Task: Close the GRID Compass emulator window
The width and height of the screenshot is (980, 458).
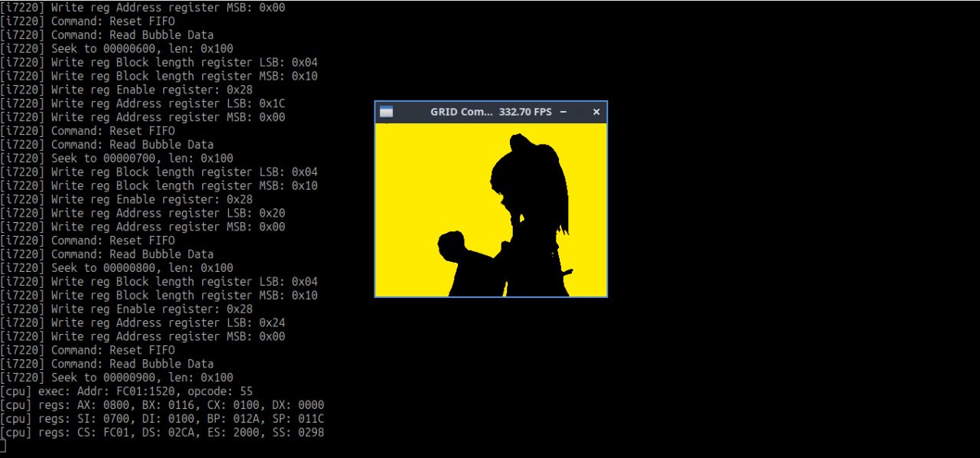Action: tap(596, 112)
